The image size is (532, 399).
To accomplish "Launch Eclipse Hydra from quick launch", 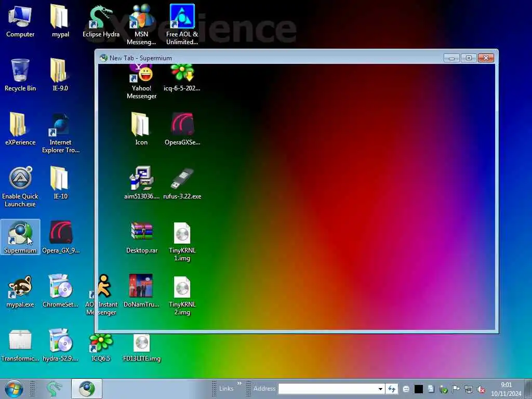I will (54, 389).
